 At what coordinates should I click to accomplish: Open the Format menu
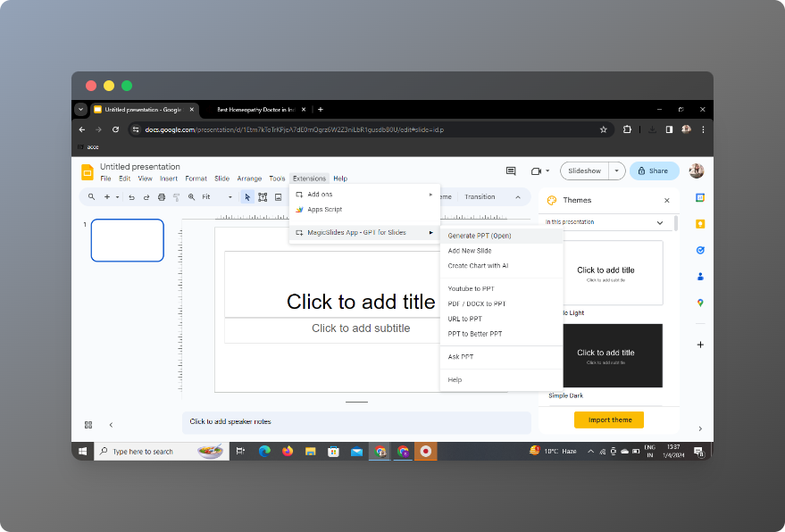[196, 179]
